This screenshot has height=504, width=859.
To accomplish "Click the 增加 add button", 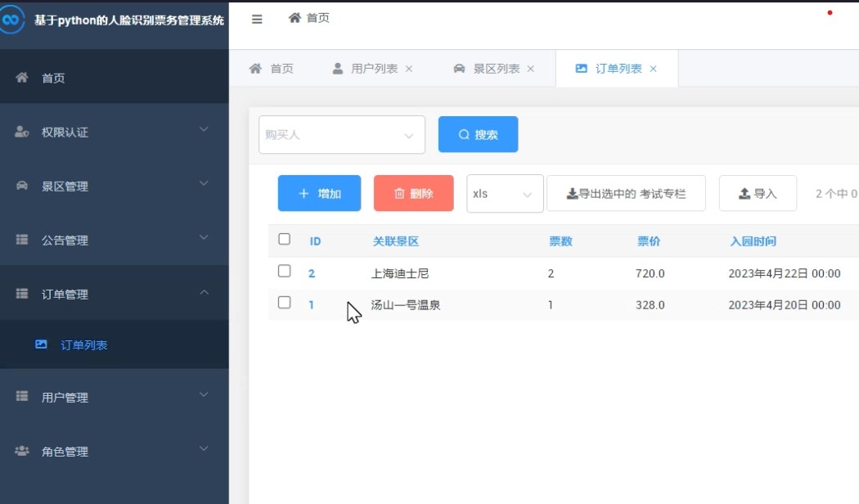I will coord(319,193).
